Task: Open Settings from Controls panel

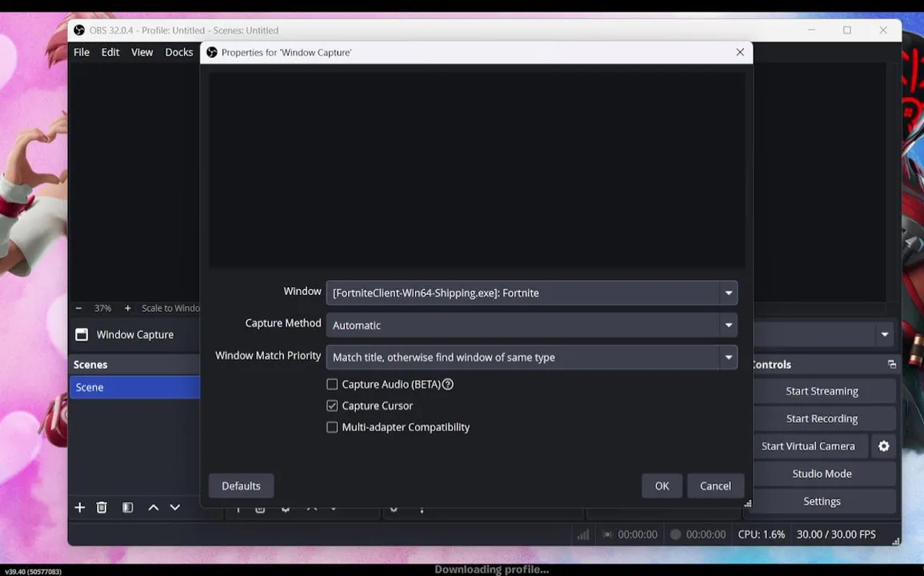Action: (822, 502)
